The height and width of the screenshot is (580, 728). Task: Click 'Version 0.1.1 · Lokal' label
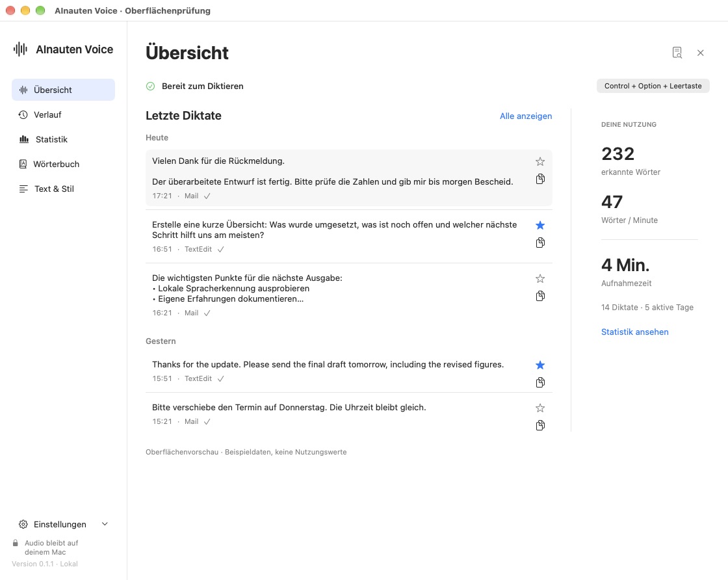[x=45, y=564]
